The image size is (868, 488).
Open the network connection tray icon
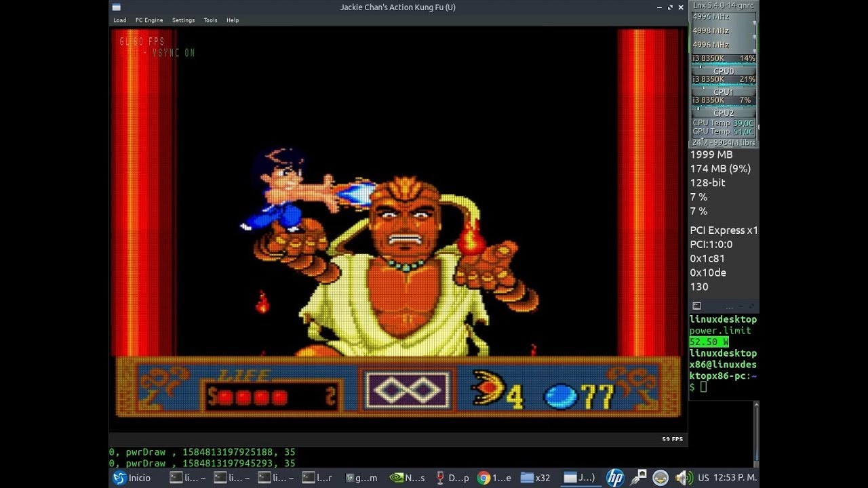(637, 478)
